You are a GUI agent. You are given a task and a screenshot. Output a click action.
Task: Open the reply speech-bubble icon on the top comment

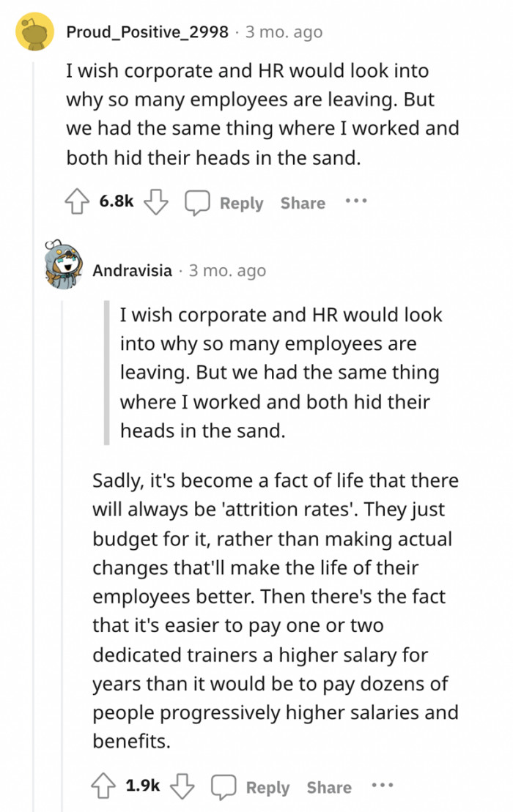(x=196, y=202)
